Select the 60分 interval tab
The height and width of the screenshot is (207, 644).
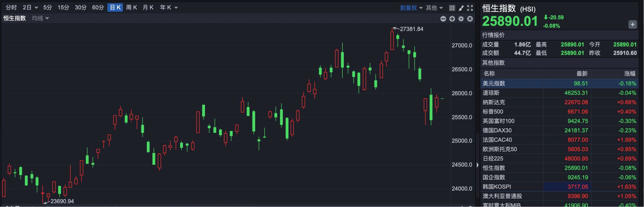click(x=98, y=7)
